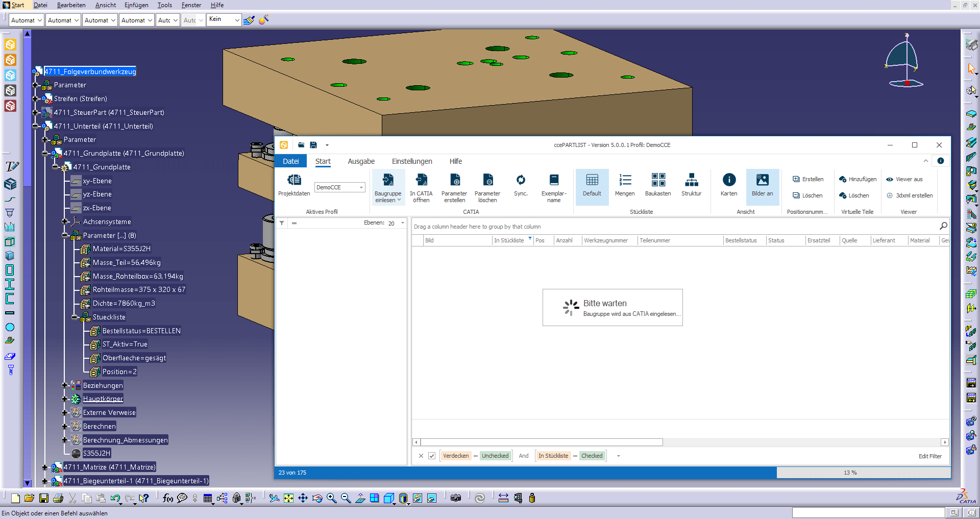The height and width of the screenshot is (519, 980).
Task: Click the open folder icon in ccePARTLIST title bar
Action: (301, 145)
